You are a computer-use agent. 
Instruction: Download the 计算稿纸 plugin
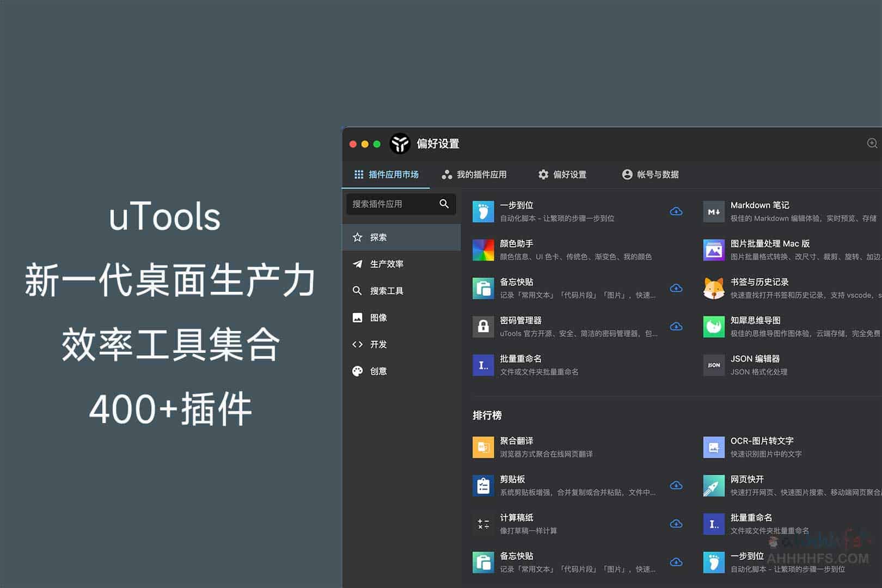pos(676,524)
